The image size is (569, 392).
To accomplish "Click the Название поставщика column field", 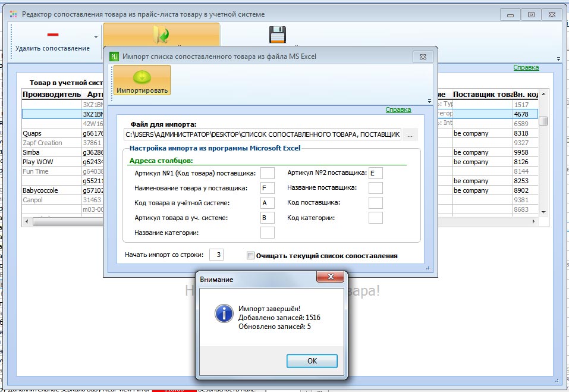I will click(376, 188).
